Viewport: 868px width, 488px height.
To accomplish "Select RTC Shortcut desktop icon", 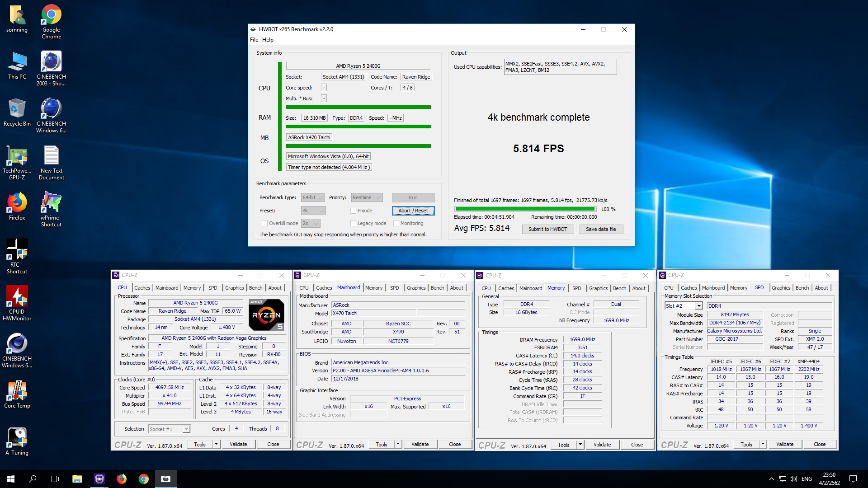I will click(x=17, y=257).
